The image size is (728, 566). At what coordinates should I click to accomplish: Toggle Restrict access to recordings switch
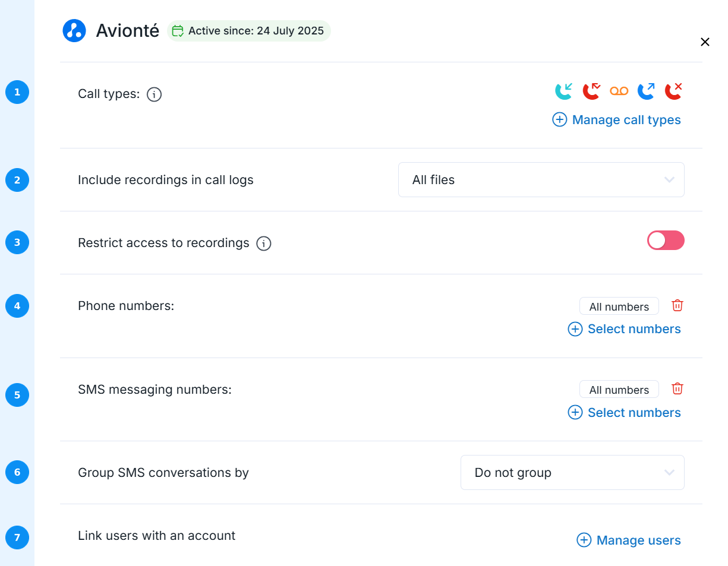[x=666, y=241]
